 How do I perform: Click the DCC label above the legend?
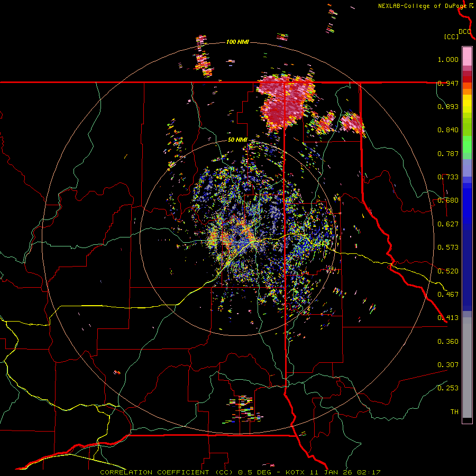(x=465, y=32)
